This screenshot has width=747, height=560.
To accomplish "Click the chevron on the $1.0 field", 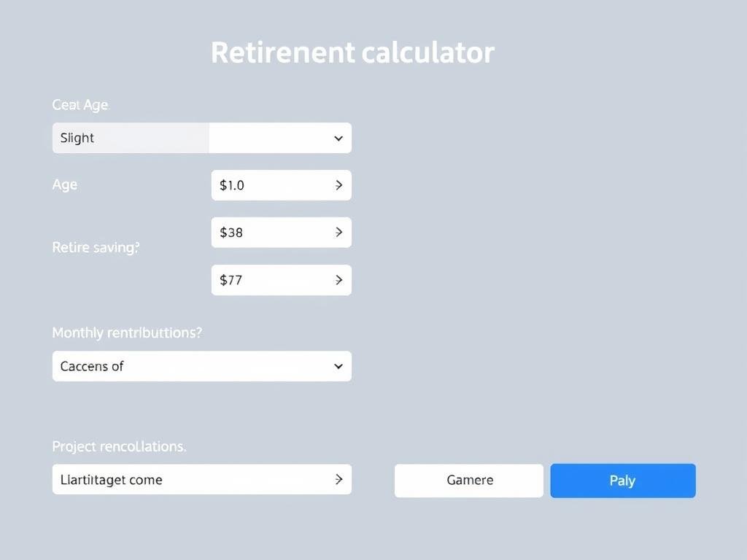I will (x=337, y=184).
